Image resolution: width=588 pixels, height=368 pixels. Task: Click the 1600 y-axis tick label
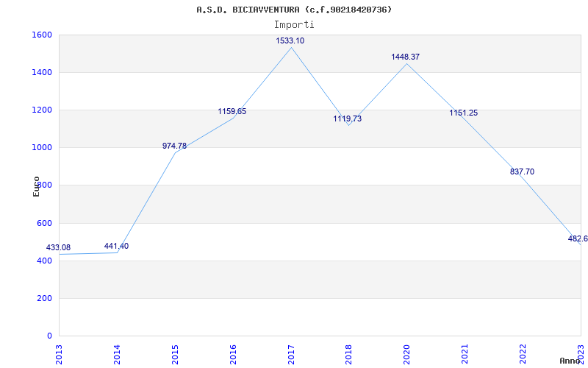[43, 35]
